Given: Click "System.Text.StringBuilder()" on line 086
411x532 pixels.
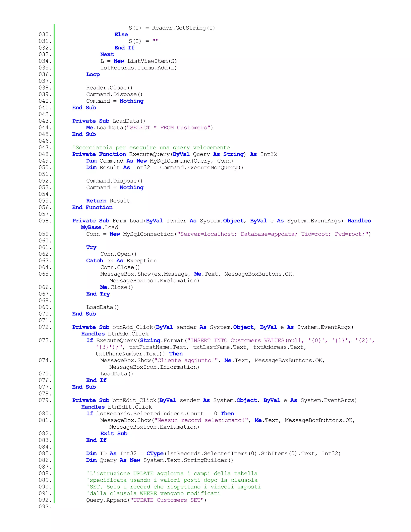Looking at the screenshot, I should click(188, 460).
